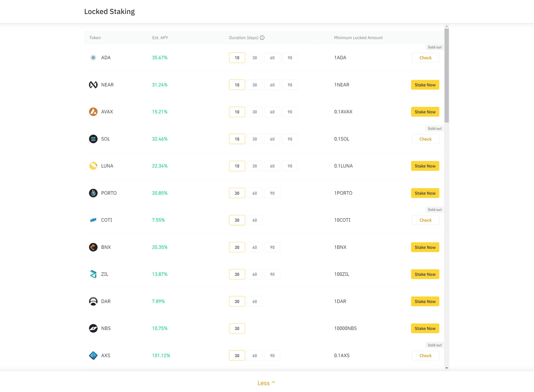Select 90-day duration for ADA

coord(290,58)
